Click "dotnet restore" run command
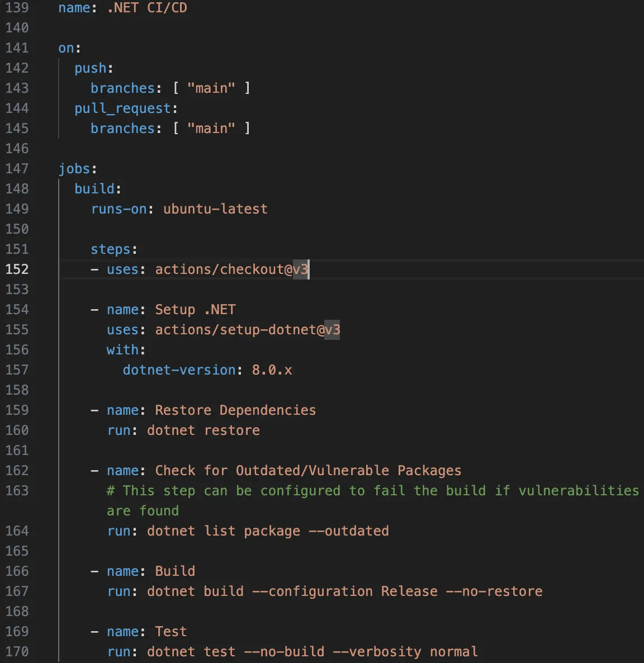 point(203,430)
